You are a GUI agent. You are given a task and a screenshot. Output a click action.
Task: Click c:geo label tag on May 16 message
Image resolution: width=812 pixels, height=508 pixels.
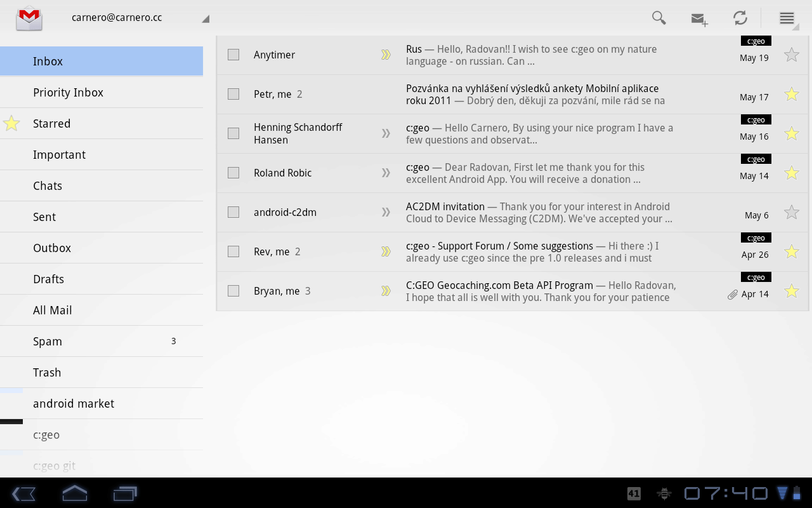(756, 119)
